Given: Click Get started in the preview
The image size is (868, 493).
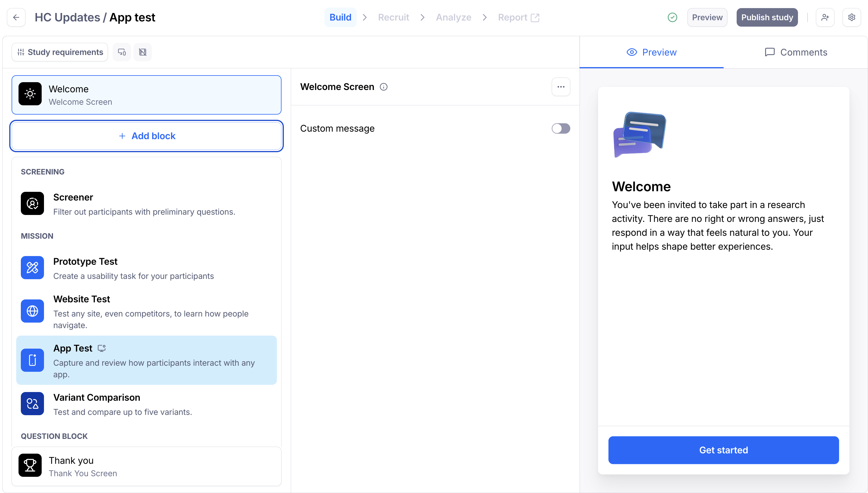Looking at the screenshot, I should click(x=723, y=450).
